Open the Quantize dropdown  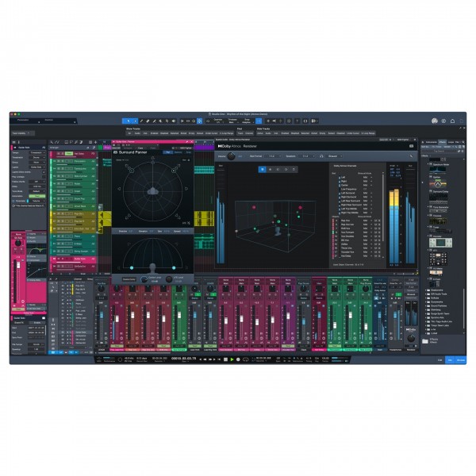(218, 121)
